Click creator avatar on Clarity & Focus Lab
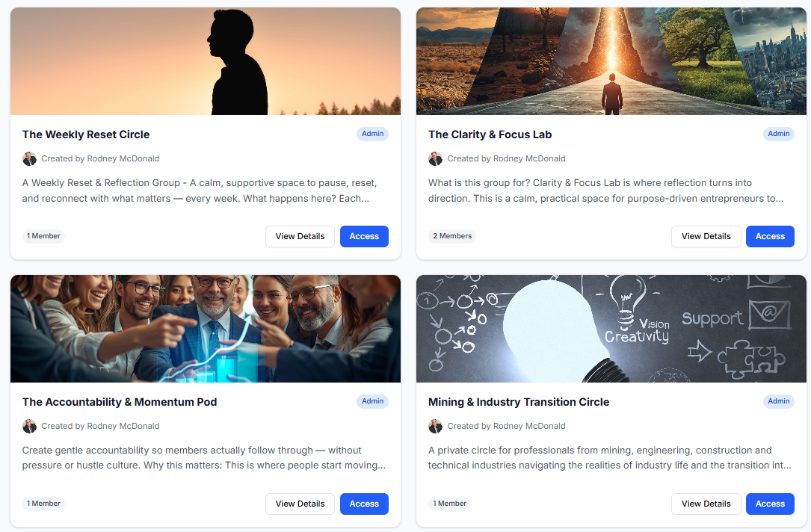The image size is (811, 532). (x=436, y=158)
